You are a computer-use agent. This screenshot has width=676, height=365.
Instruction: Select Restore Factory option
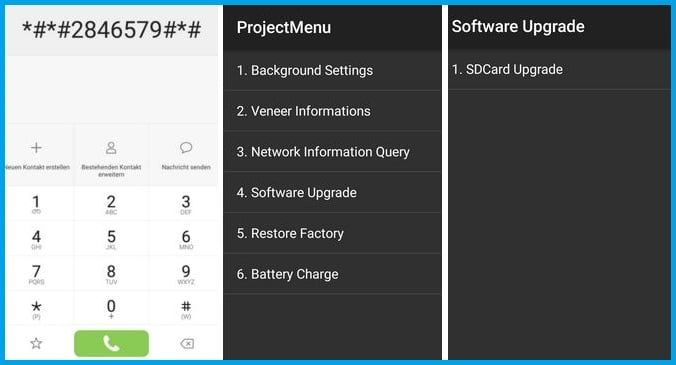click(332, 233)
